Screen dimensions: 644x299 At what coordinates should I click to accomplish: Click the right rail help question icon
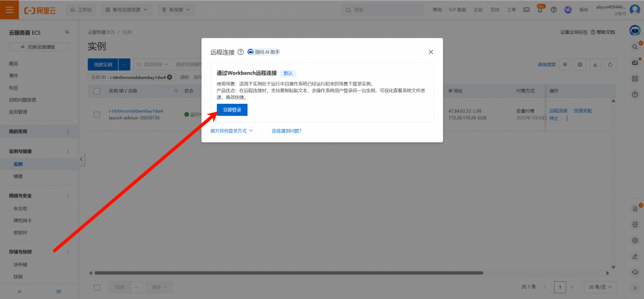tap(634, 94)
